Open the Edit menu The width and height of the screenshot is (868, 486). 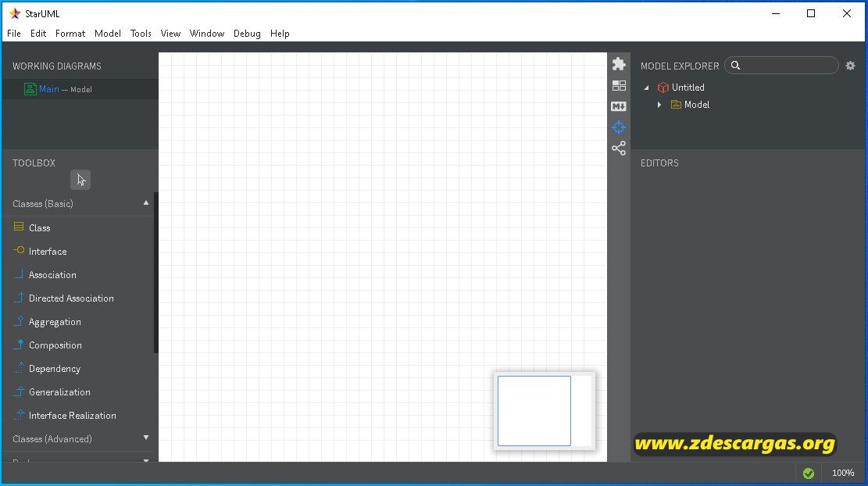pos(38,34)
